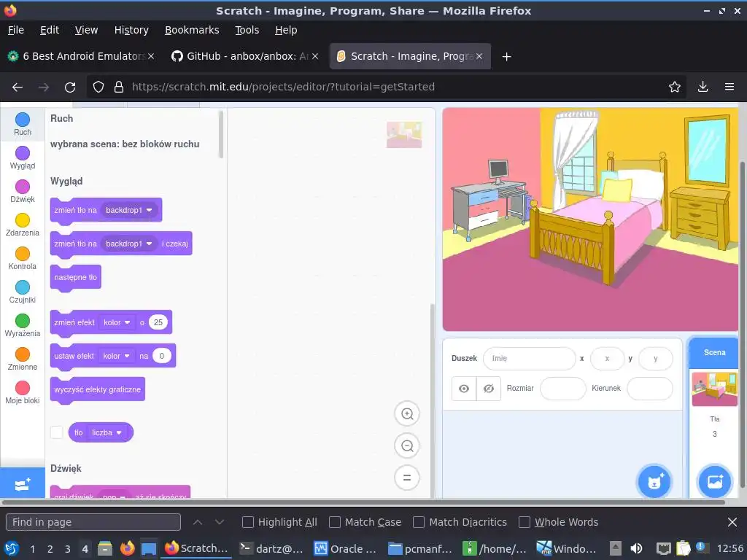Select the Dźwięk sound category circle
747x560 pixels.
click(x=23, y=187)
